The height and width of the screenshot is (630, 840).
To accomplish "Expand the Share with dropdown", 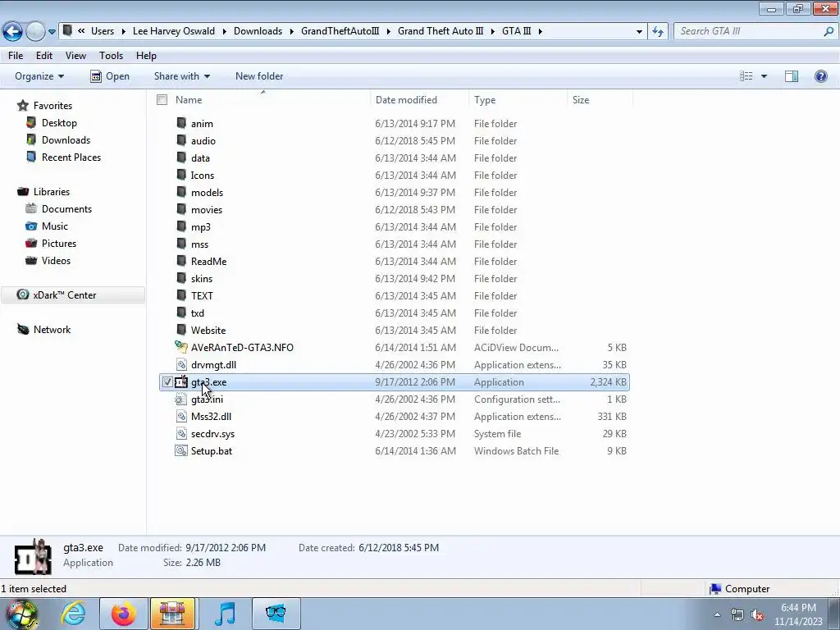I will point(182,76).
